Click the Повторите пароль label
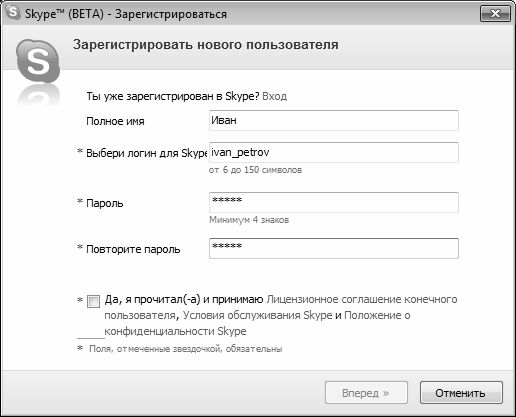Image resolution: width=516 pixels, height=417 pixels. tap(133, 249)
